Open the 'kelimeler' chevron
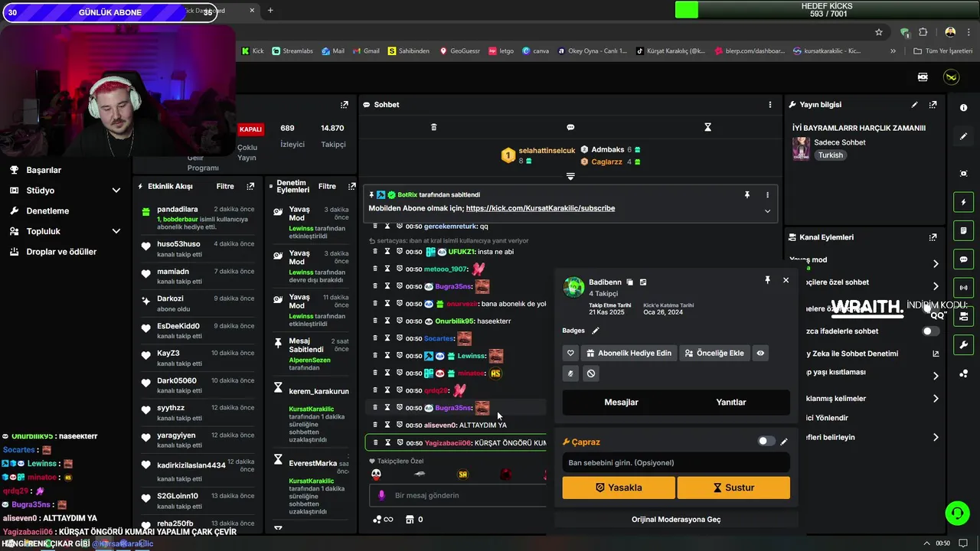 pyautogui.click(x=936, y=399)
